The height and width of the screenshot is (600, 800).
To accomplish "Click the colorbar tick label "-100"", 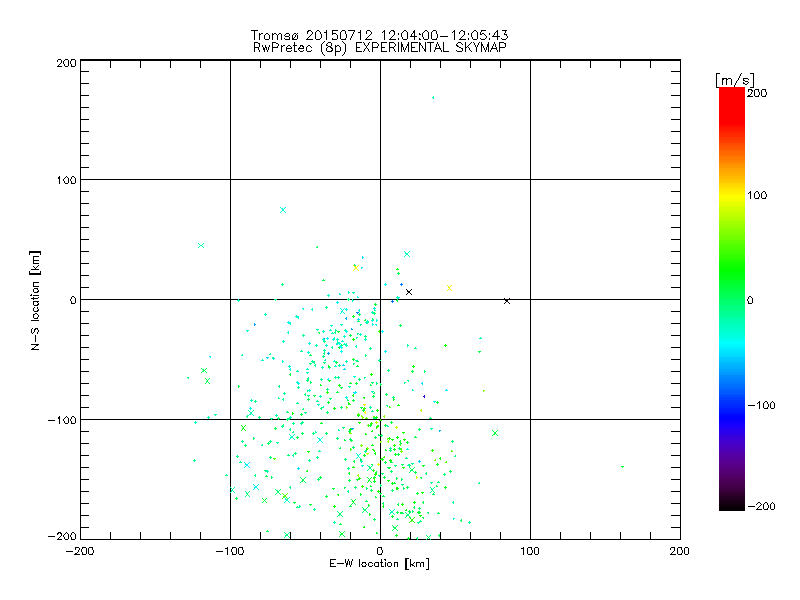I will tap(761, 406).
